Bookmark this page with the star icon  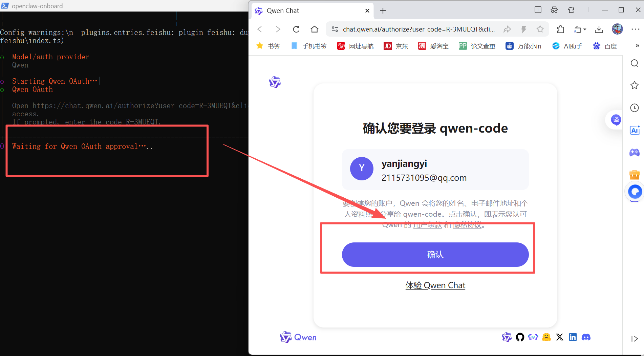[x=540, y=29]
